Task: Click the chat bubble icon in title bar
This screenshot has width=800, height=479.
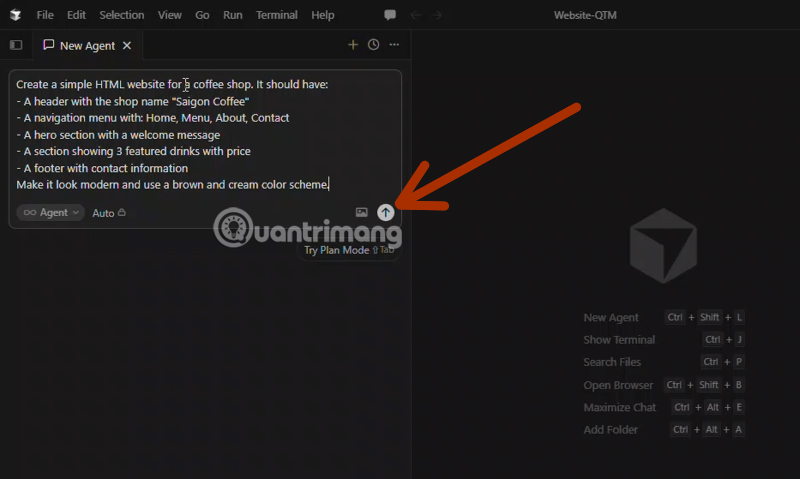Action: [390, 15]
